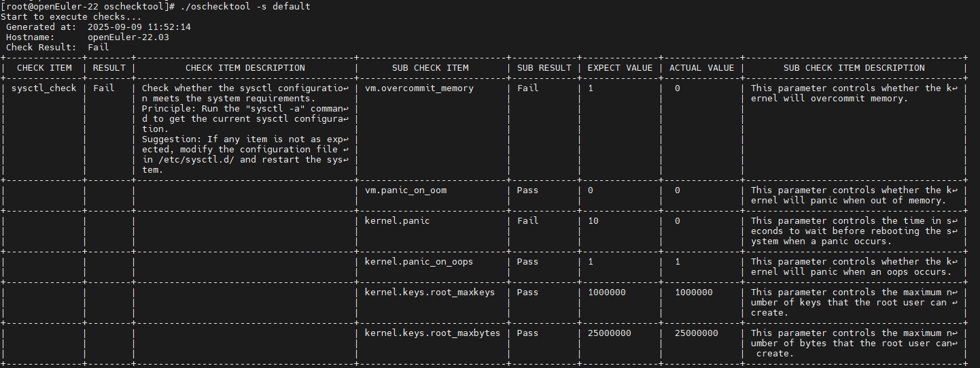Click the Fail sub result for kernel.panic
Image resolution: width=980 pixels, height=368 pixels.
point(527,221)
